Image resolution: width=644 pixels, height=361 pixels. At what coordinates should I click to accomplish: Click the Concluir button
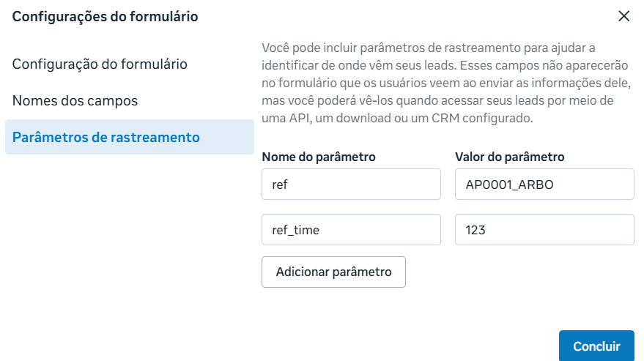[x=596, y=346]
